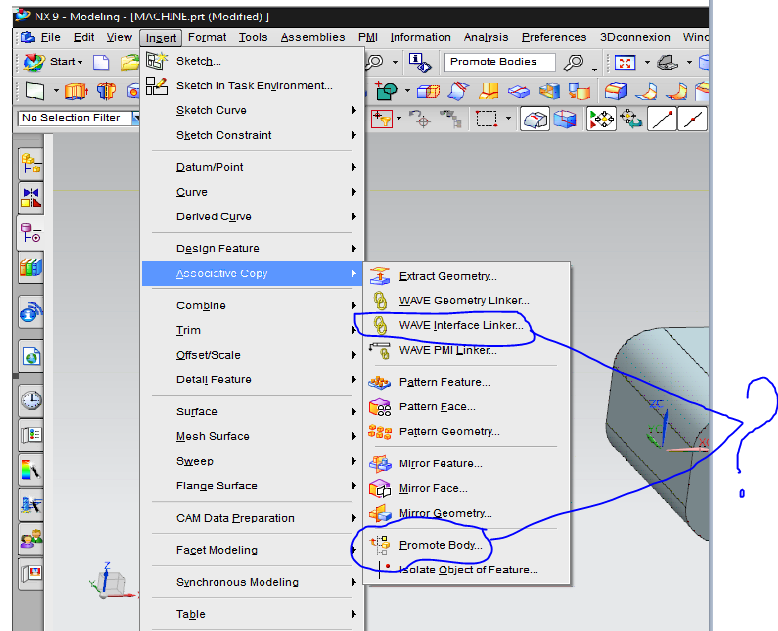Viewport: 778px width, 631px height.
Task: Toggle the end point snap line icon
Action: [x=662, y=119]
